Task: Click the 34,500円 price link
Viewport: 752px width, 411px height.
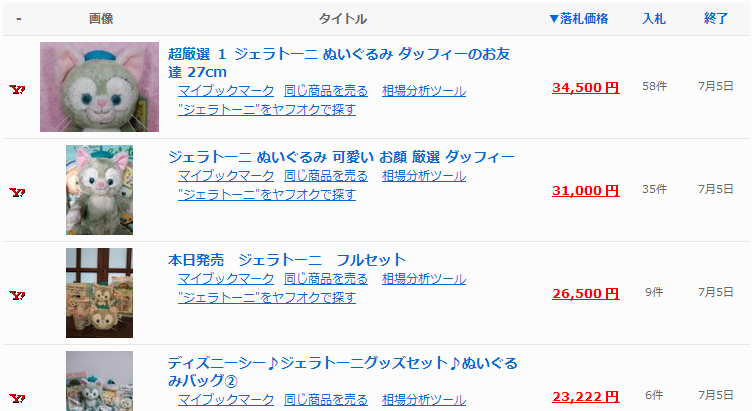Action: click(585, 88)
